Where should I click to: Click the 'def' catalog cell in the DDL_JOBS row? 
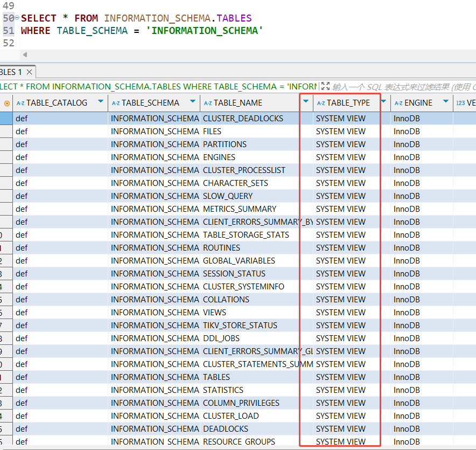[x=60, y=338]
